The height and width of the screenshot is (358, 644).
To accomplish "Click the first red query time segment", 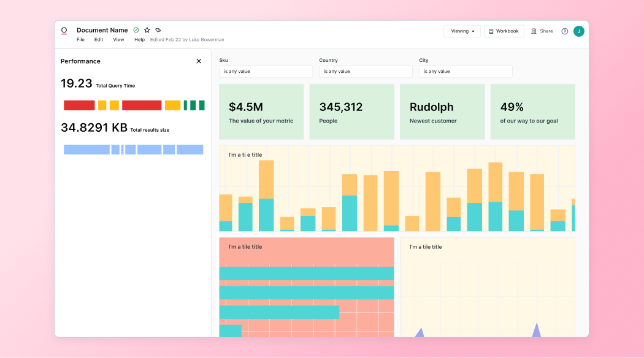I will coord(79,105).
